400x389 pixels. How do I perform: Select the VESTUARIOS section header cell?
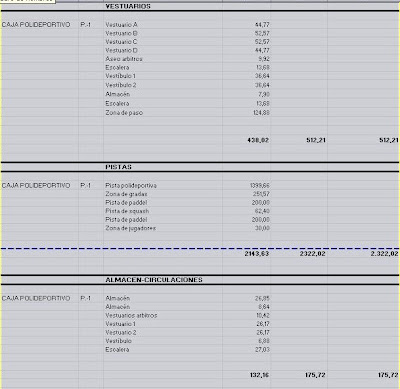coord(128,6)
